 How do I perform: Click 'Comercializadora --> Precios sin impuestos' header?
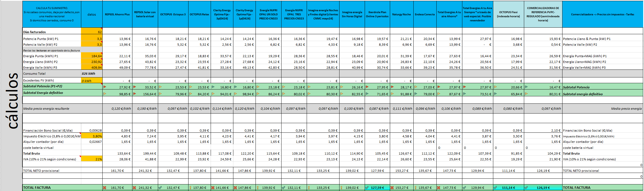pos(603,14)
